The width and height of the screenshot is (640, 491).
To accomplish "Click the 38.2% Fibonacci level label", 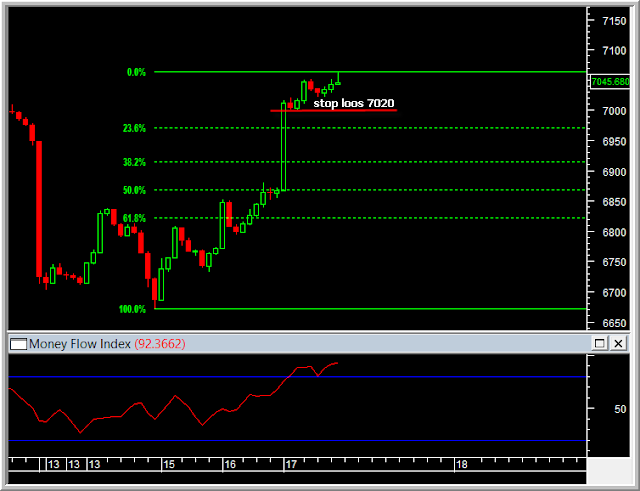I will coord(134,162).
